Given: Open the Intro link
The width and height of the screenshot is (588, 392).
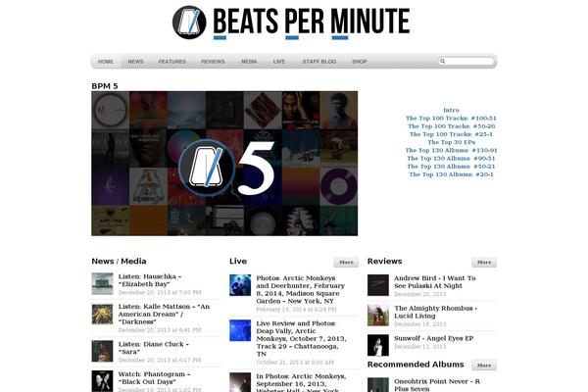Looking at the screenshot, I should coord(451,111).
